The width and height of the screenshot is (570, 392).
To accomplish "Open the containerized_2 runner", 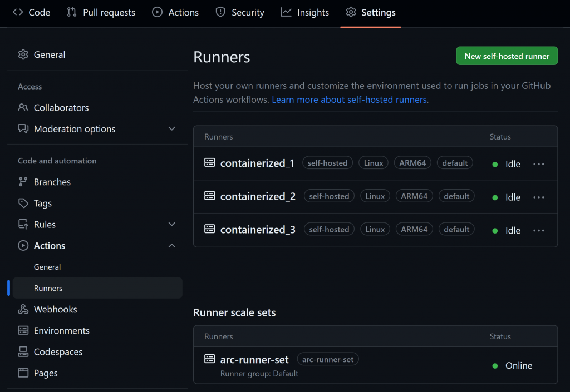I will click(258, 196).
